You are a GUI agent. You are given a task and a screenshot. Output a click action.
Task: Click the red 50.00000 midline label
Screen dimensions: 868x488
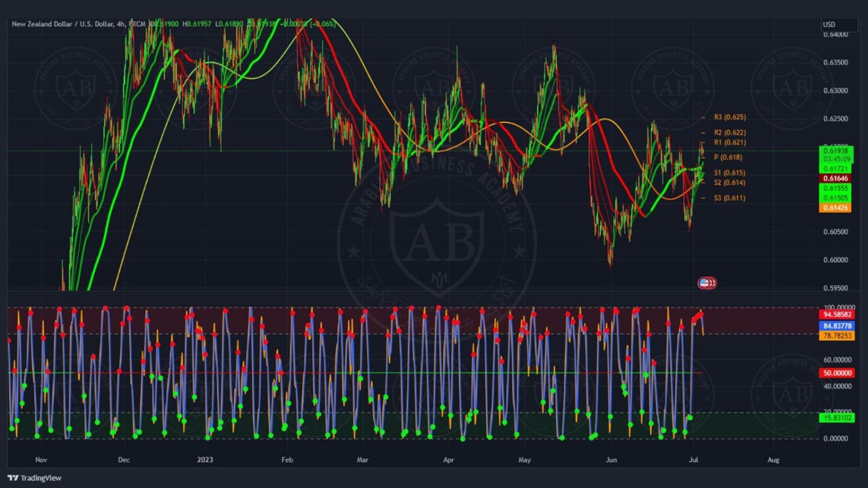(837, 373)
